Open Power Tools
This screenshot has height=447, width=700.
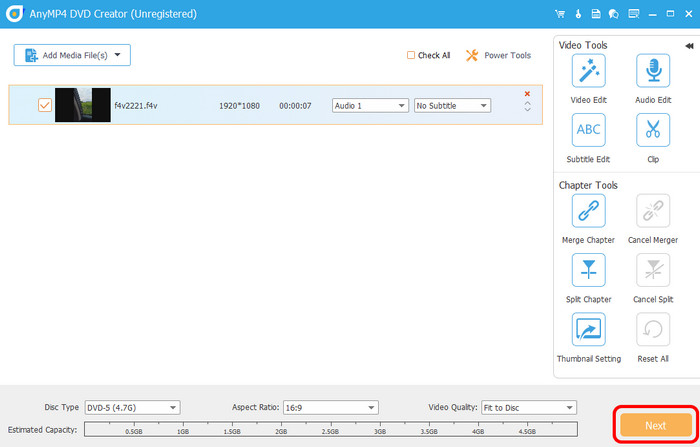coord(498,55)
